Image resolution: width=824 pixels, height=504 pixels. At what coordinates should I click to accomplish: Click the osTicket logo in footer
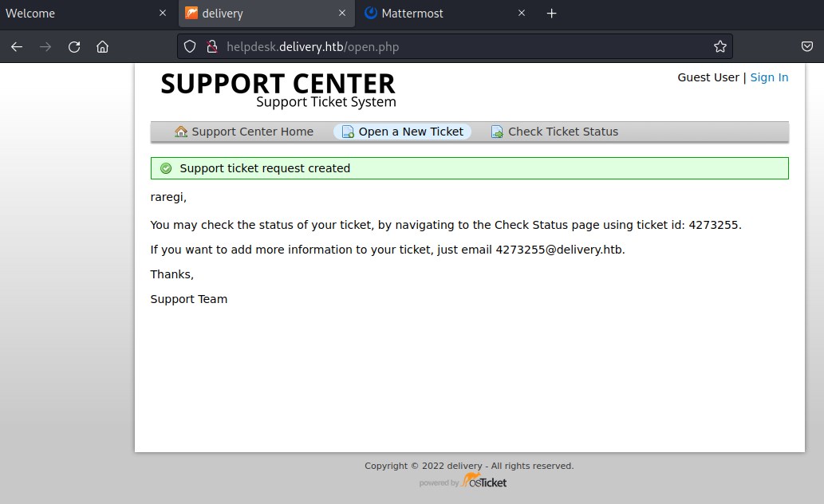click(x=483, y=482)
